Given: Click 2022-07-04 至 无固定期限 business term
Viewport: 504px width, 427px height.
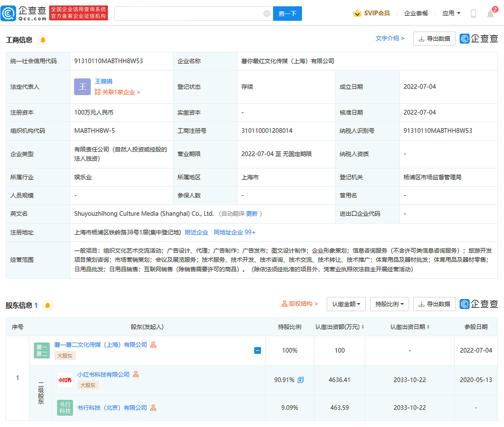Looking at the screenshot, I should 276,154.
